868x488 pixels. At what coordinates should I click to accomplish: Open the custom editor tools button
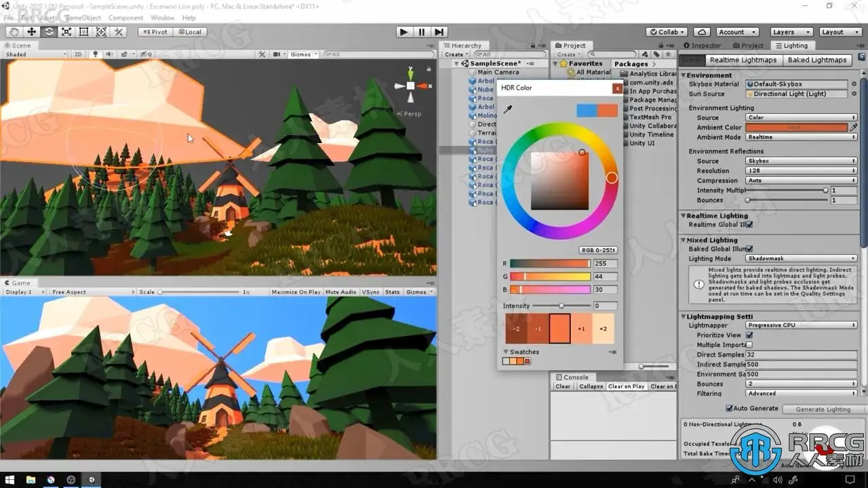[x=119, y=32]
